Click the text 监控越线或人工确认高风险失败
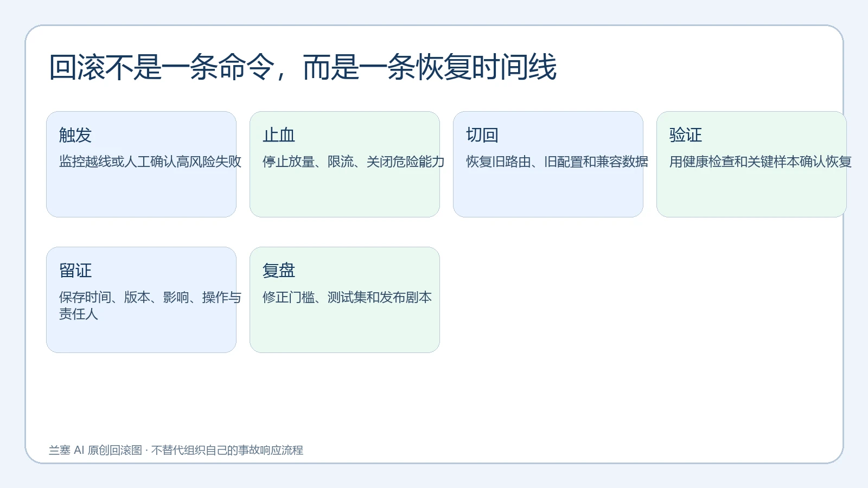 click(x=150, y=162)
